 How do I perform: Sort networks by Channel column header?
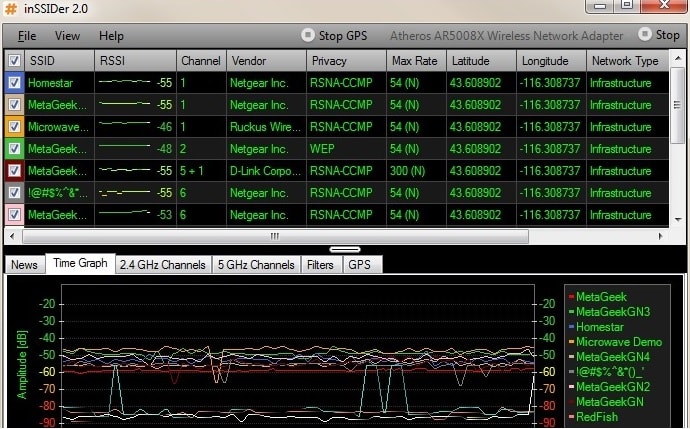[x=201, y=61]
